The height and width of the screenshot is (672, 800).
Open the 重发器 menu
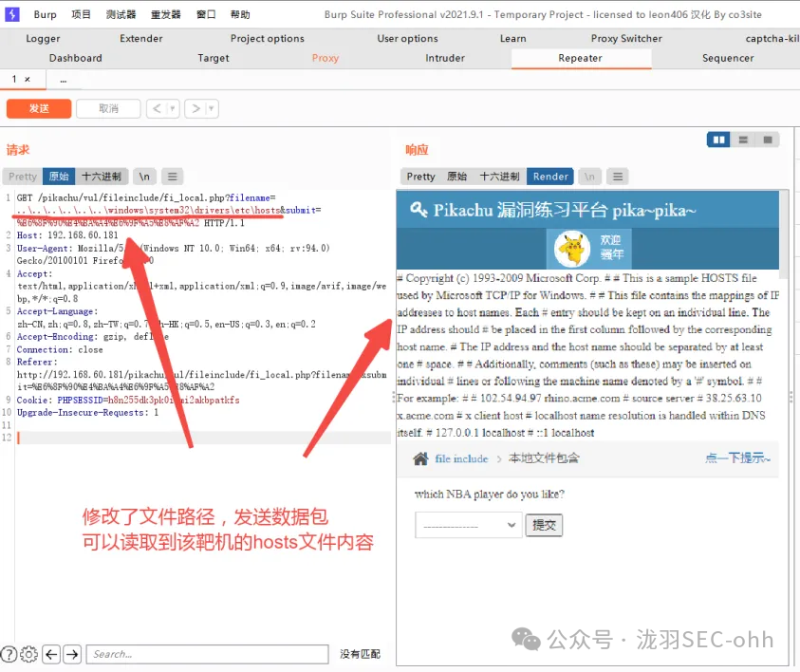pyautogui.click(x=166, y=14)
